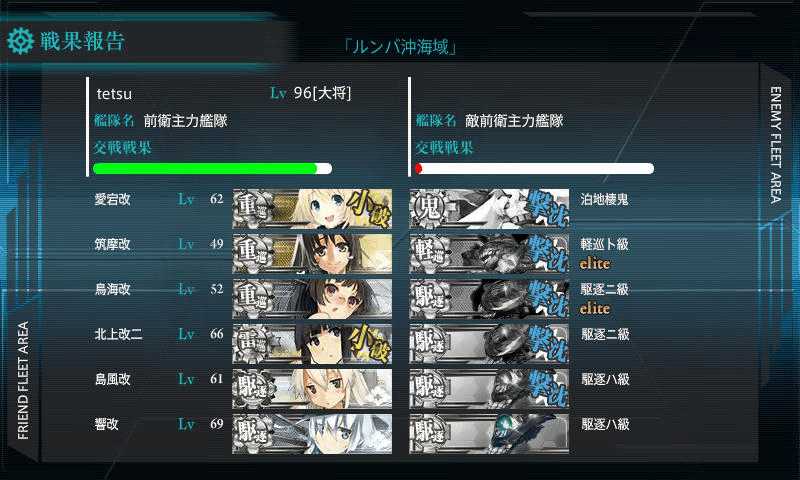The image size is (800, 480).
Task: Click the gear icon beside 戦果報告
Action: tap(21, 41)
